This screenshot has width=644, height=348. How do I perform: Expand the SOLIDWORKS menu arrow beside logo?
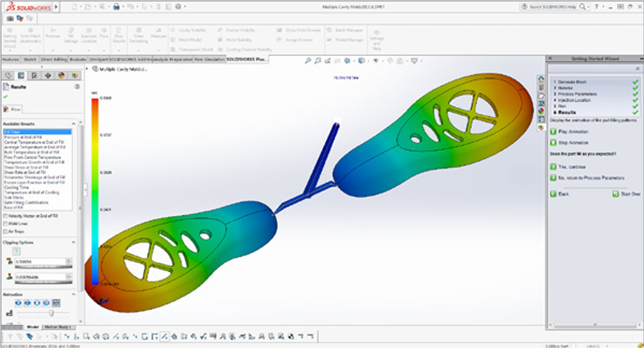click(57, 6)
